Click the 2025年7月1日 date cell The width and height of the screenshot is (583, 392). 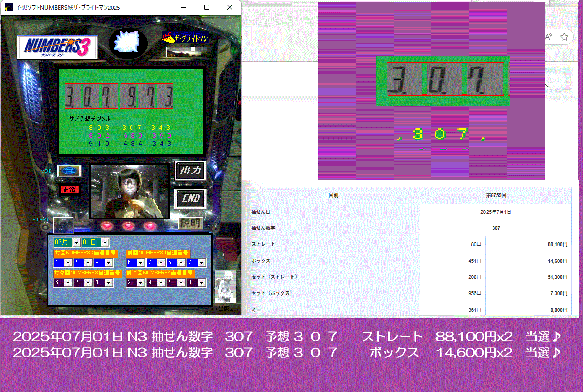click(496, 212)
